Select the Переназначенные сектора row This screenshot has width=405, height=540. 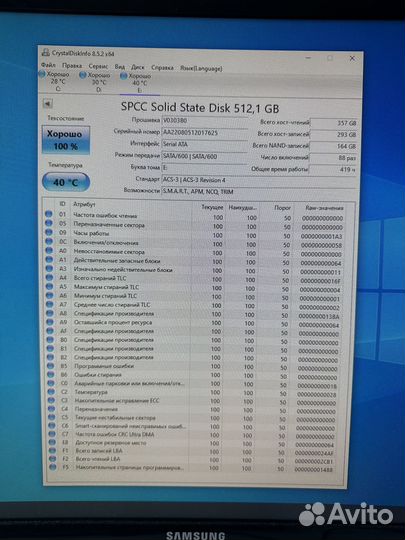pyautogui.click(x=195, y=226)
